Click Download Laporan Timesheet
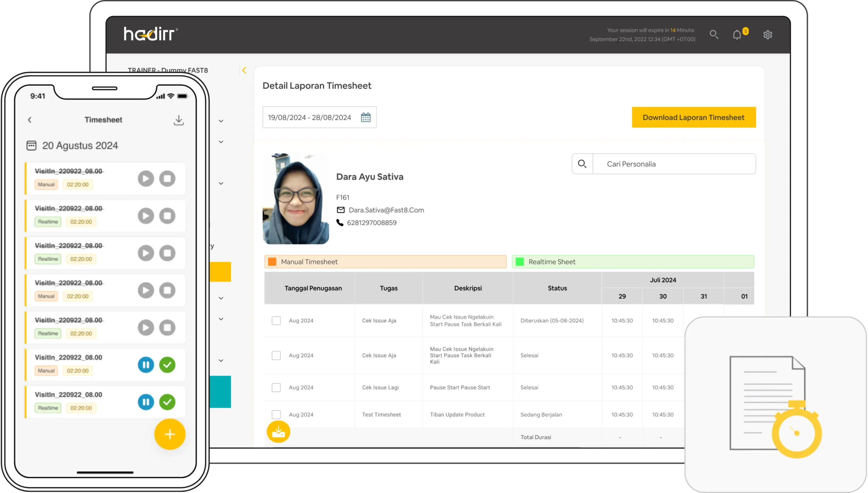 tap(694, 117)
